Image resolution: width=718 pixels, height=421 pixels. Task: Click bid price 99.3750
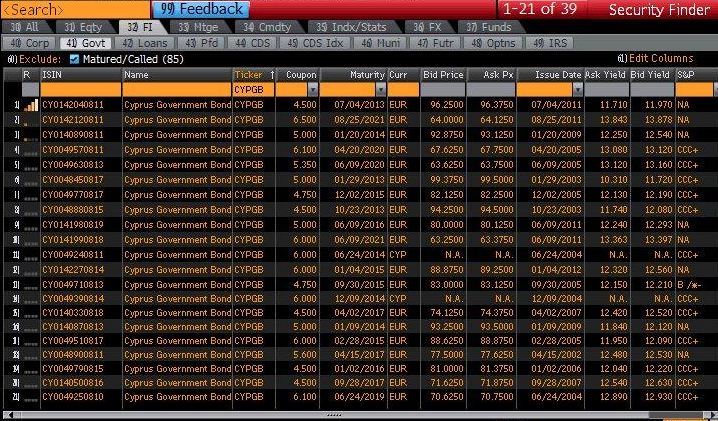(x=447, y=180)
